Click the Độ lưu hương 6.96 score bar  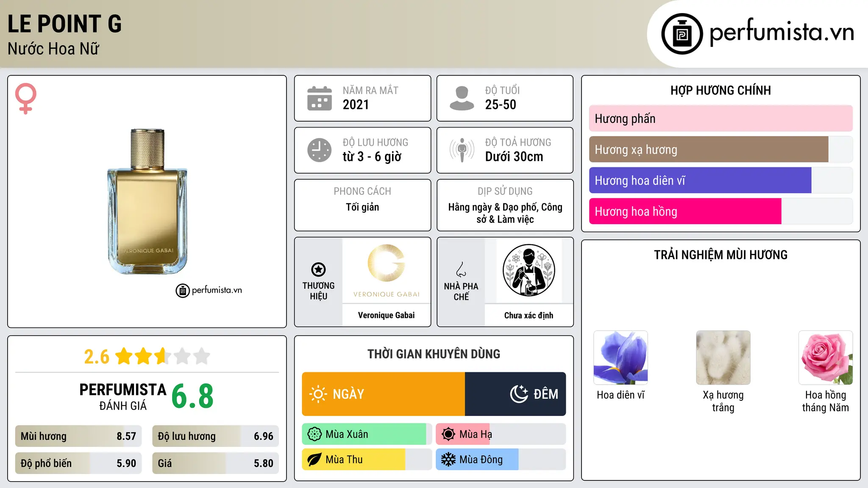215,436
